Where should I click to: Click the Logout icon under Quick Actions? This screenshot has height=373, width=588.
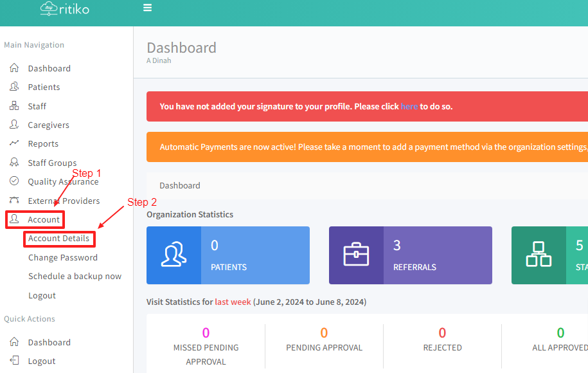point(14,361)
